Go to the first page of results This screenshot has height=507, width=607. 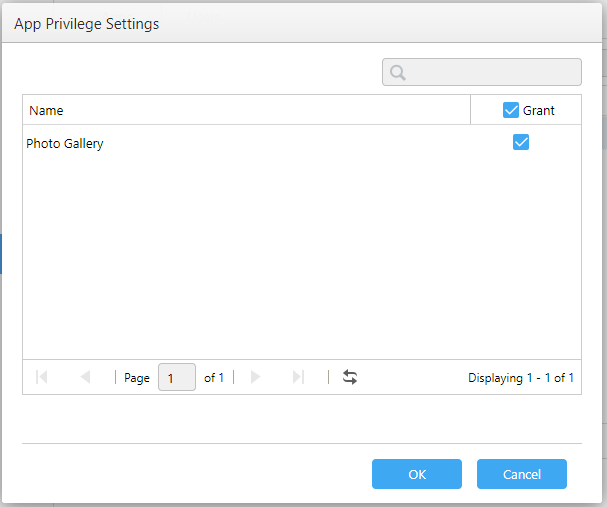[x=41, y=377]
